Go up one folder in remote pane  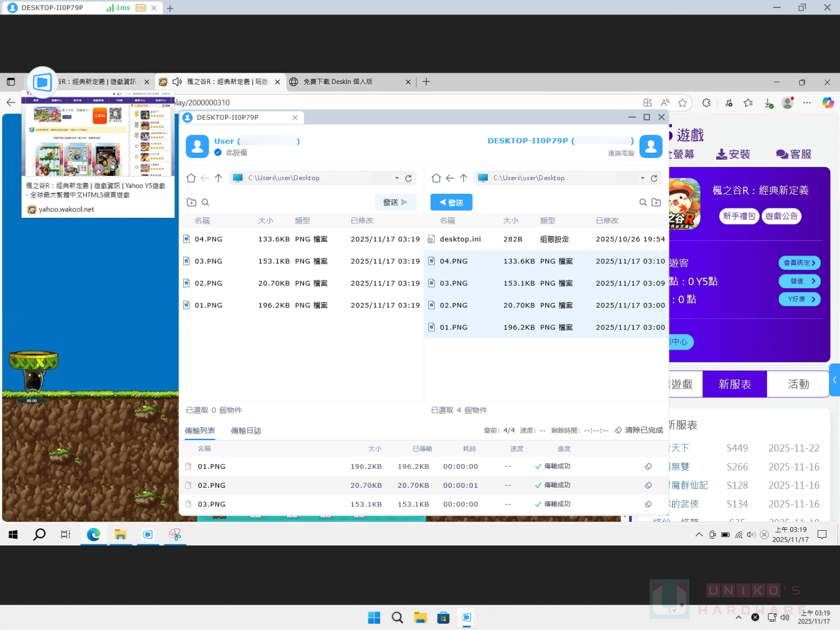coord(464,178)
